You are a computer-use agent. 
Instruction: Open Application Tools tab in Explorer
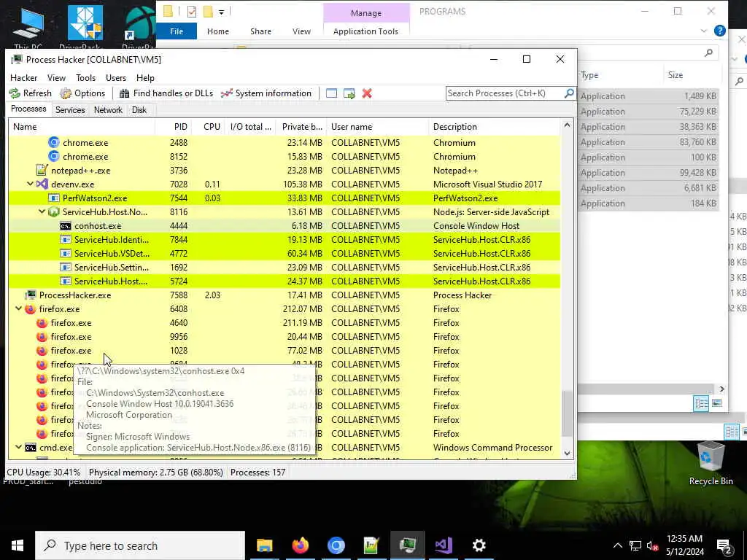[365, 31]
